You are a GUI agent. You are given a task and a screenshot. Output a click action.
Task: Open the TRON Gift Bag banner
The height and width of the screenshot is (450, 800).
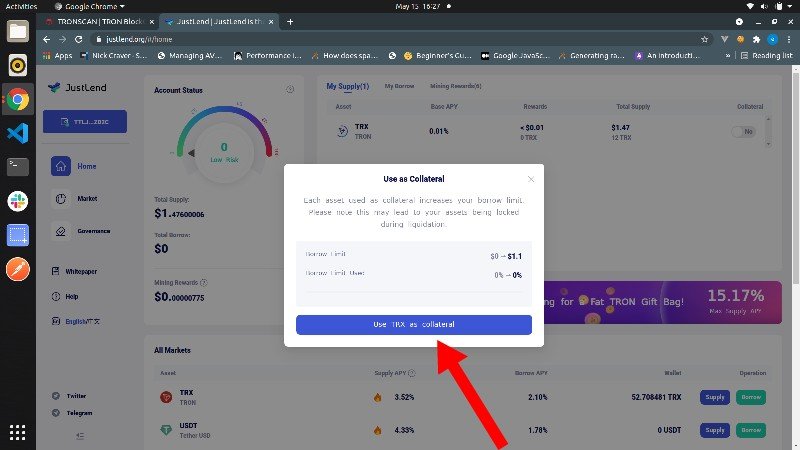(x=663, y=302)
